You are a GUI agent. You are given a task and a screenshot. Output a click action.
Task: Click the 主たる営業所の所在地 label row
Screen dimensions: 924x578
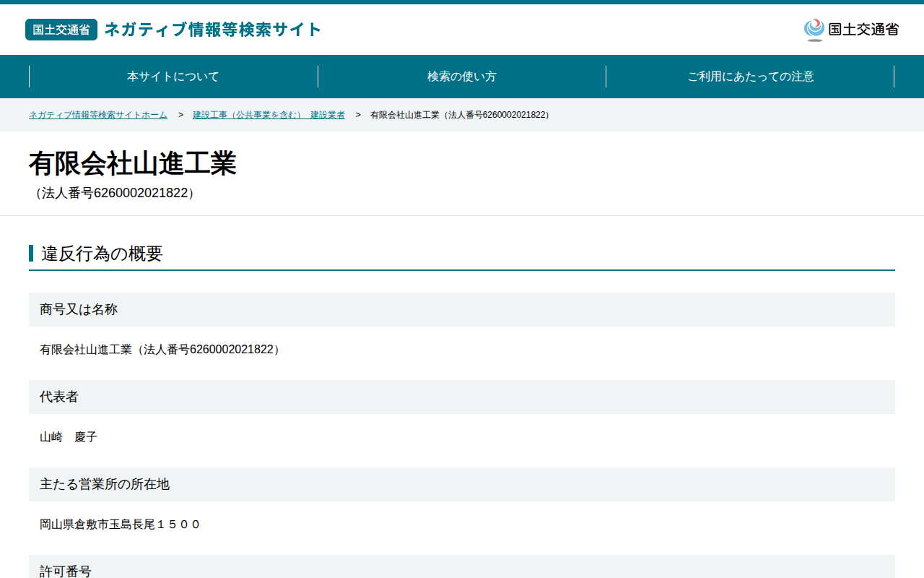pyautogui.click(x=462, y=484)
